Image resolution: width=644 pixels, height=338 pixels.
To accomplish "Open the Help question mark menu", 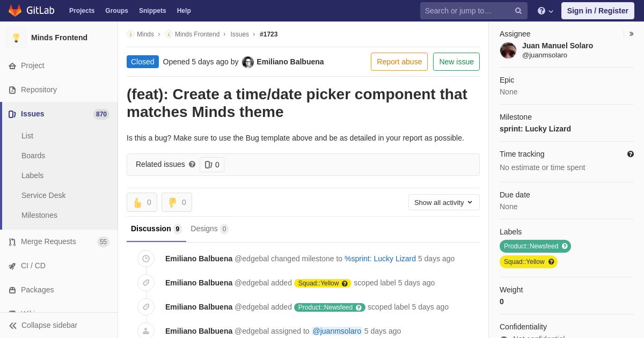I will pos(545,11).
